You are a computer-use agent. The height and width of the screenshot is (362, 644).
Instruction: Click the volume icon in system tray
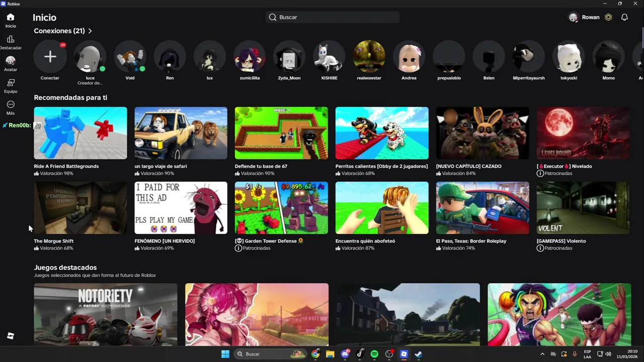[608, 354]
